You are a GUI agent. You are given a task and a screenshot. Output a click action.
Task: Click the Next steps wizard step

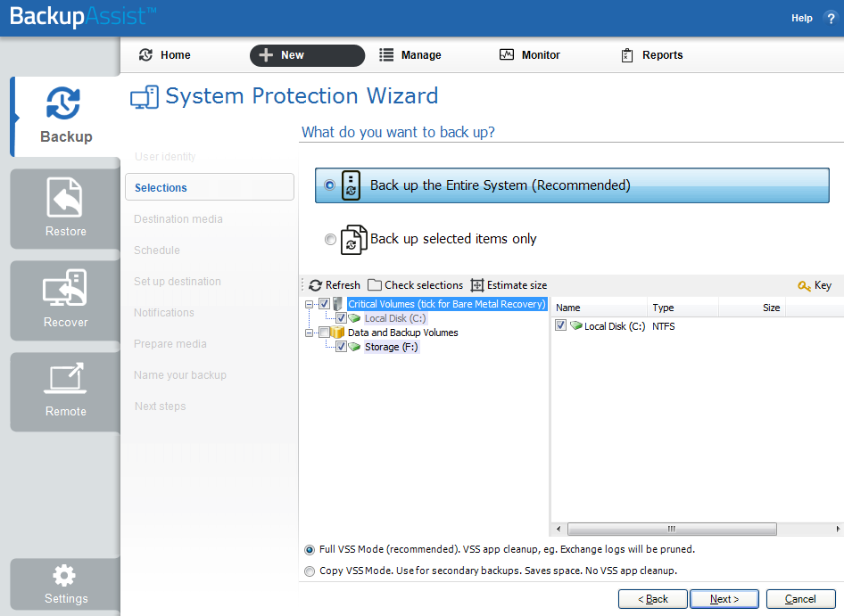click(x=161, y=407)
